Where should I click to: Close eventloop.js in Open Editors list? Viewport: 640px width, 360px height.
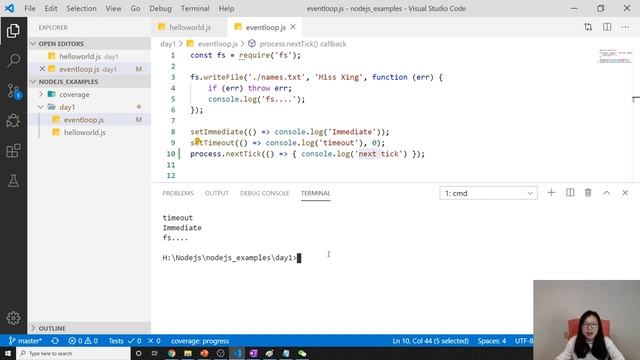point(42,69)
